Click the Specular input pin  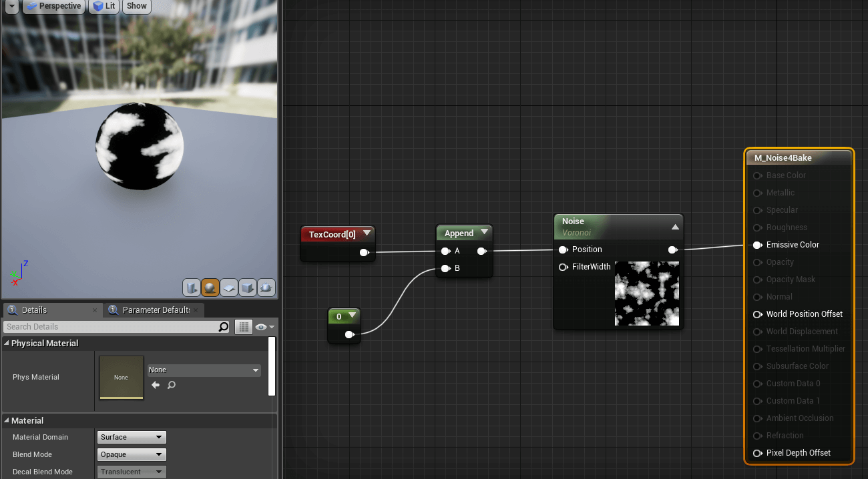[x=758, y=210]
